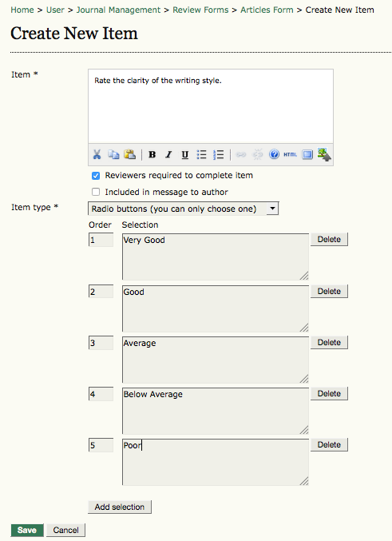Image resolution: width=392 pixels, height=541 pixels.
Task: Check Included in message to author
Action: coord(96,192)
